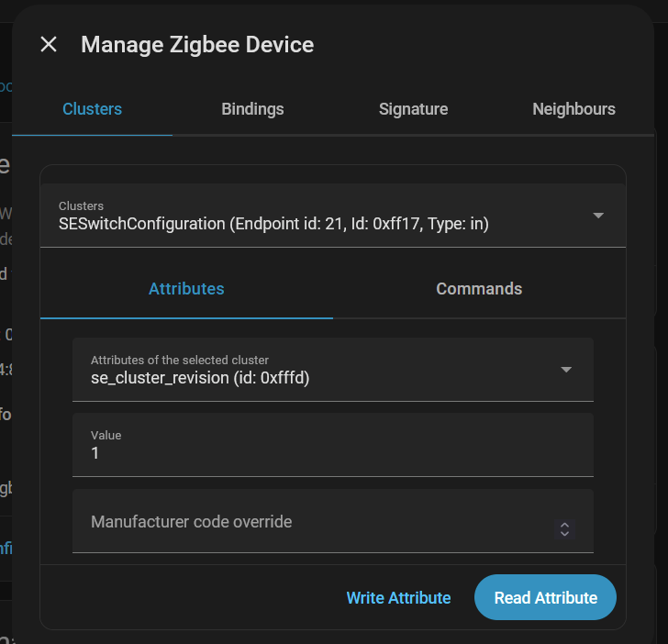The height and width of the screenshot is (644, 668).
Task: Show the Neighbours tab
Action: [573, 109]
